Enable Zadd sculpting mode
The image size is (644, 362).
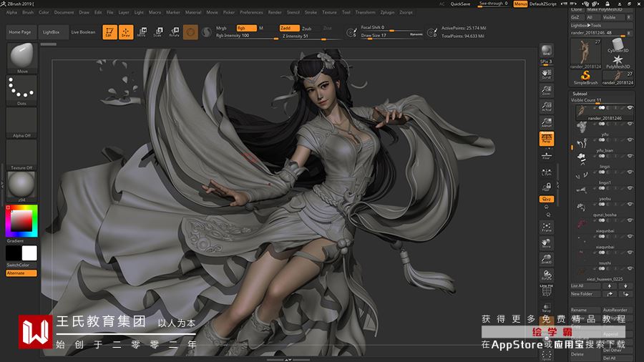(x=290, y=28)
